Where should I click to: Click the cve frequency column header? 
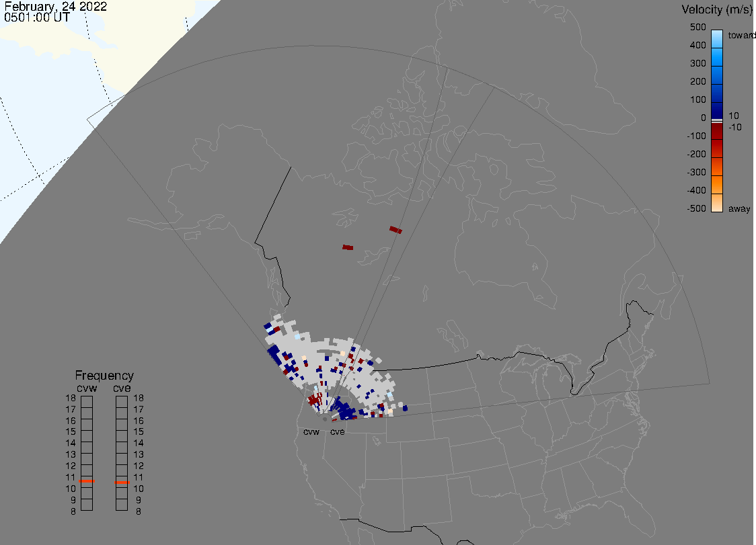coord(122,388)
